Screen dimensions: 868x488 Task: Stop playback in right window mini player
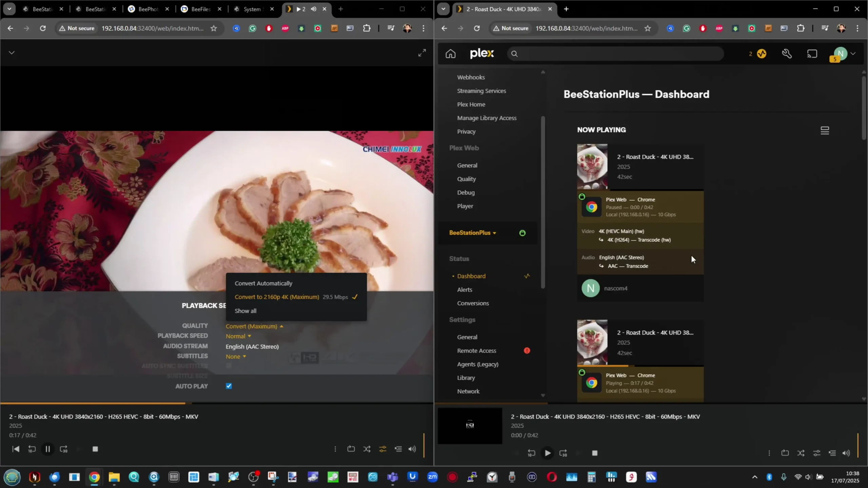click(594, 453)
